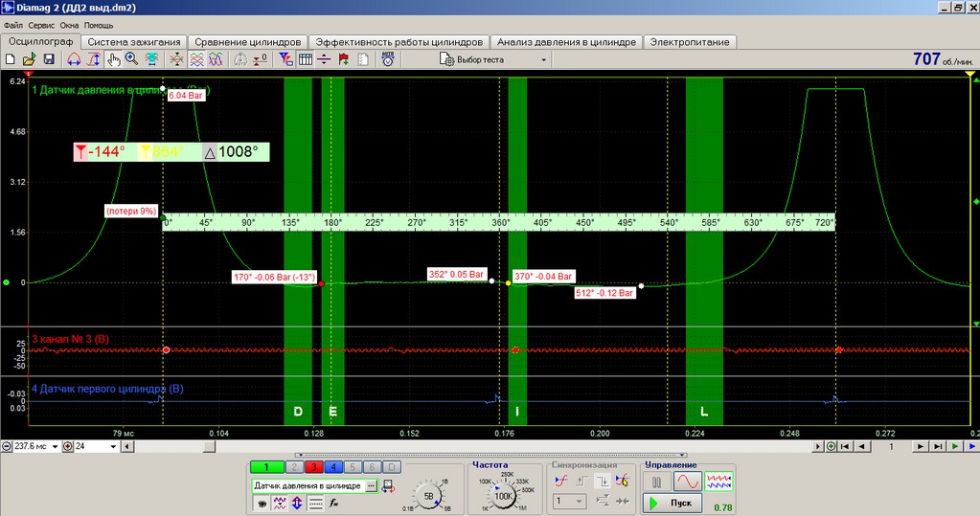
Task: Select the horizontal measurement arc tool
Action: (x=74, y=59)
